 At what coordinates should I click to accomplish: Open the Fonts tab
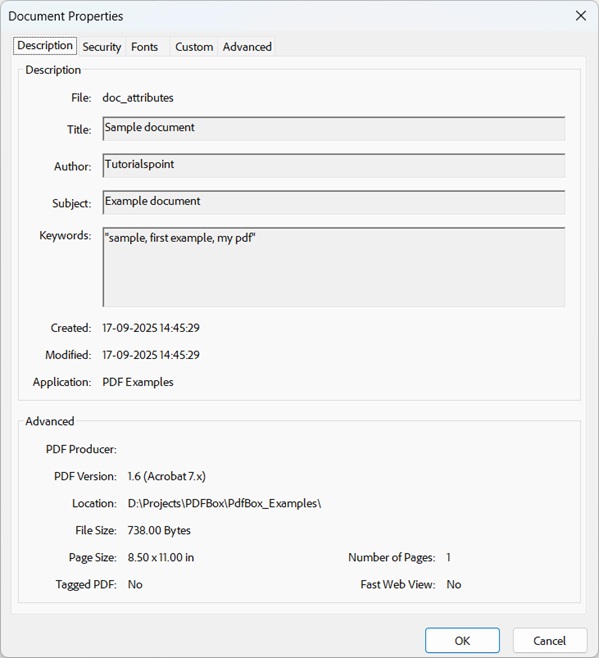tap(144, 47)
